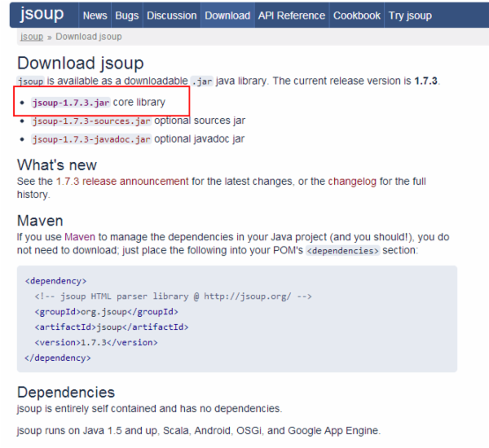Click the artifactId jsoup code line
Screen dimensions: 489x448
112,327
